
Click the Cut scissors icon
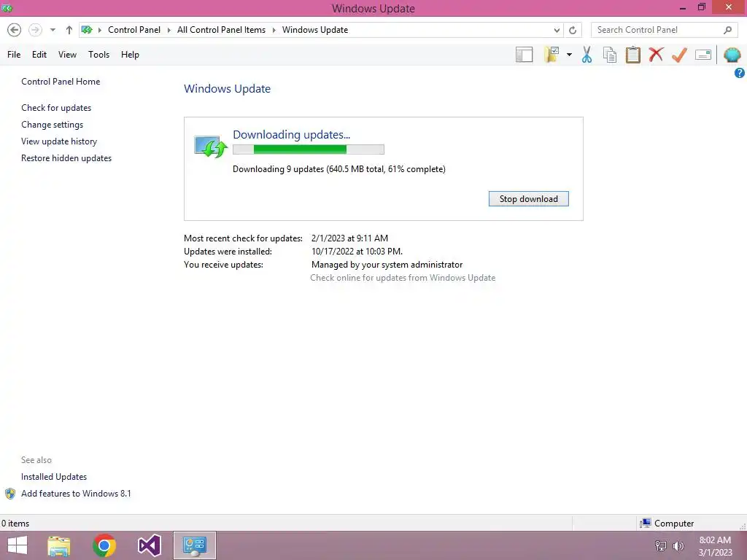click(587, 54)
